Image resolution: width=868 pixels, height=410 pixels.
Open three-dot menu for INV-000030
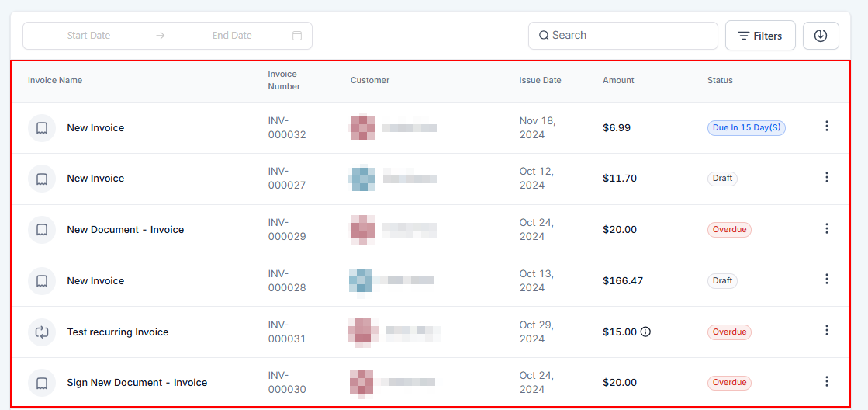coord(826,381)
